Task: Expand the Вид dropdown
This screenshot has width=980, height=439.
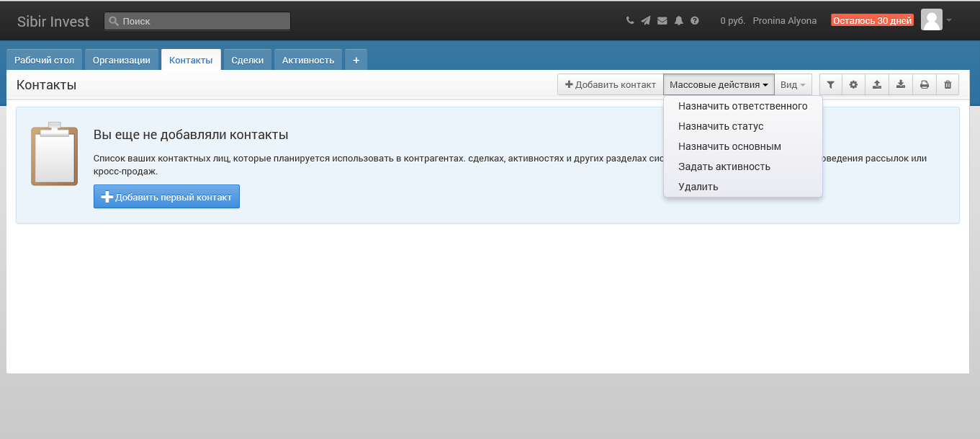Action: click(792, 84)
